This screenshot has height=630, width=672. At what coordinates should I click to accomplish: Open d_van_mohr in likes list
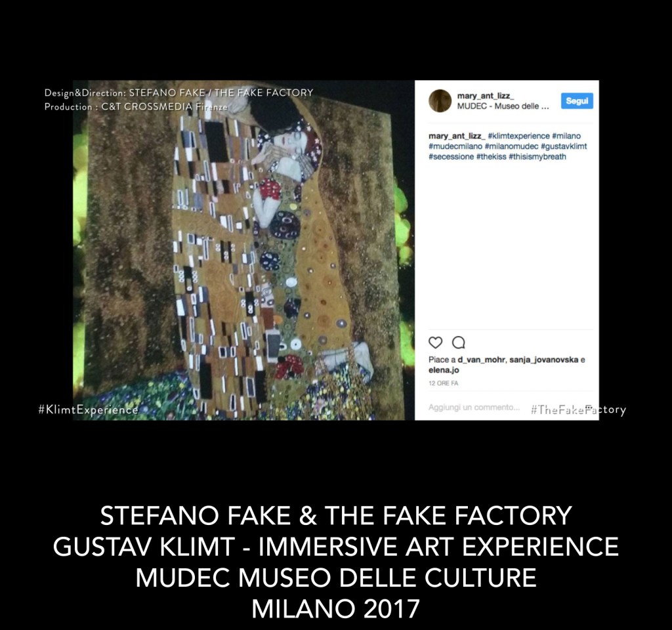[x=482, y=360]
